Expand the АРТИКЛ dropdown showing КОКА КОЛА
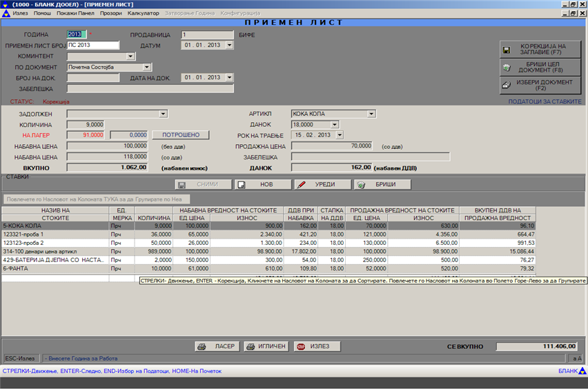Screen dimensions: 588x389 pyautogui.click(x=371, y=114)
